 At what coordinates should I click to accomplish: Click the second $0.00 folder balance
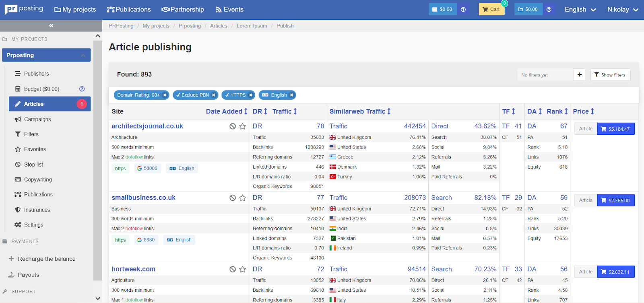click(528, 9)
